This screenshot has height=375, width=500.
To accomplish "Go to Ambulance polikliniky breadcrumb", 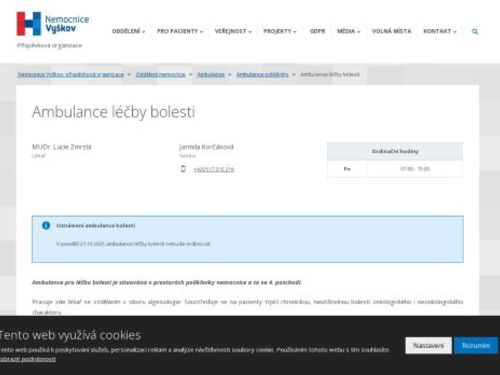I will (262, 75).
